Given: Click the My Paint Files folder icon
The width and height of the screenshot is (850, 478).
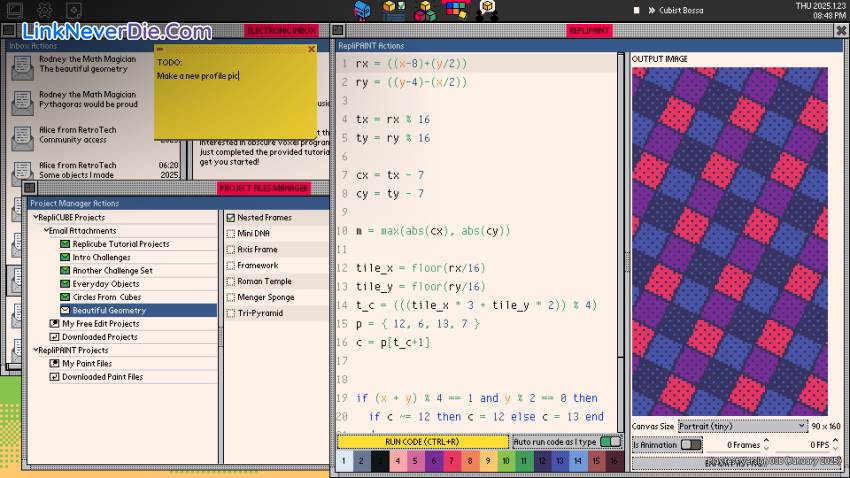Looking at the screenshot, I should click(54, 364).
